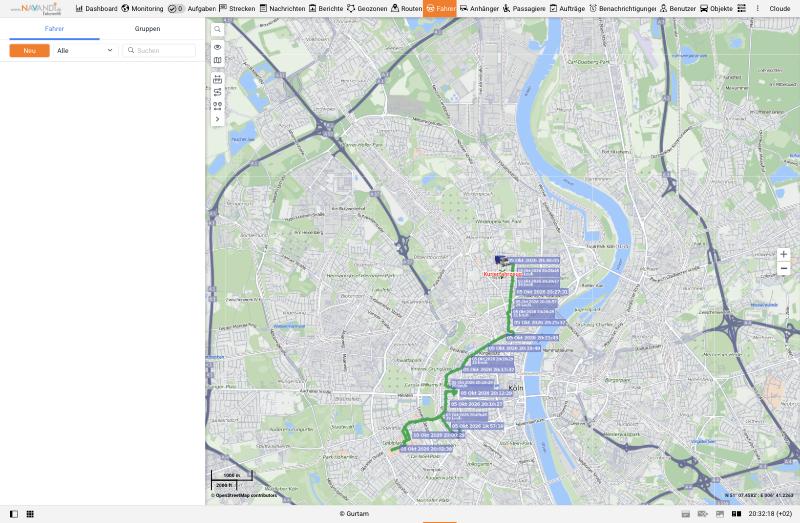
Task: Click the Aufgaben counter badge showing 0
Action: 177,9
